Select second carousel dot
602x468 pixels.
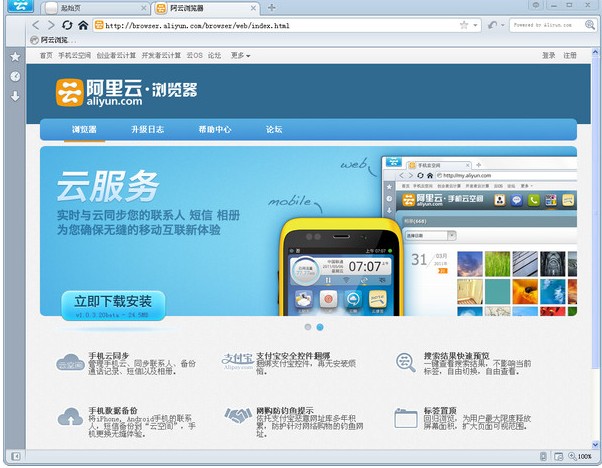point(320,327)
